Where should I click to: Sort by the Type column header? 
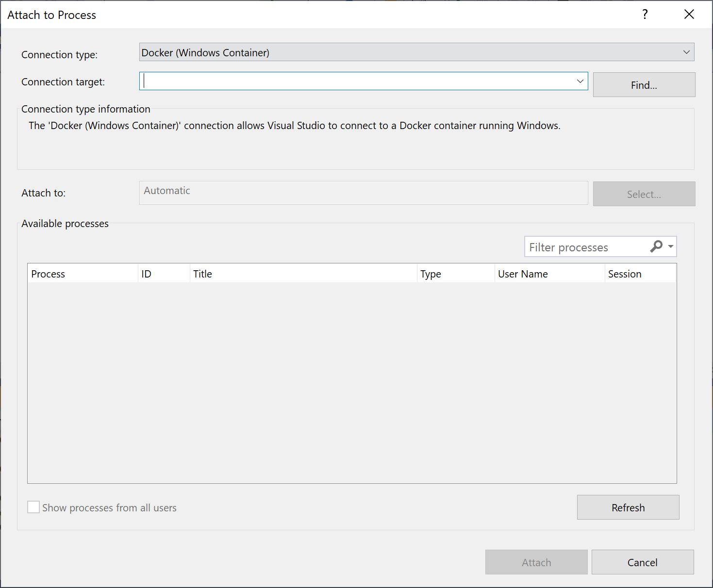click(x=454, y=273)
